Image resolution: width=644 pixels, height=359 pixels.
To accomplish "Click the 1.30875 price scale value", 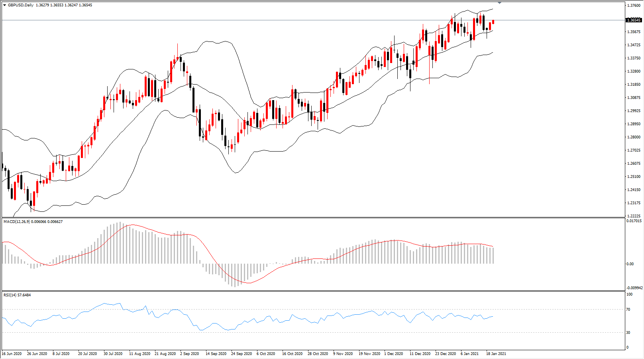I will tap(634, 98).
